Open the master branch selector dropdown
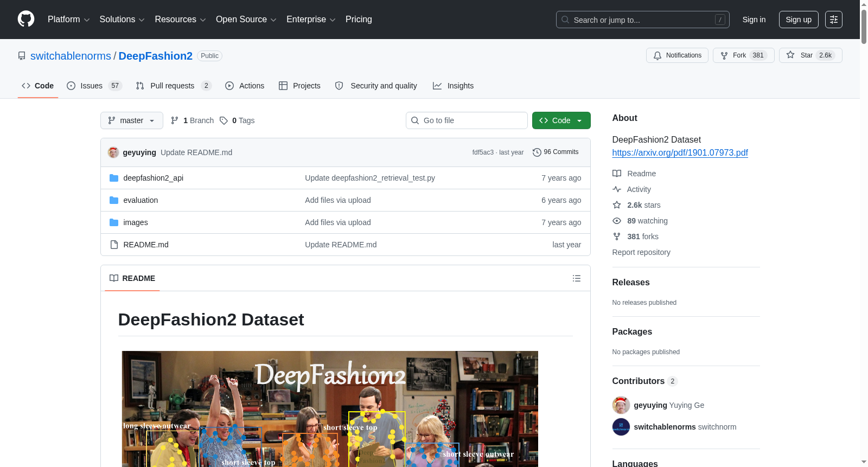This screenshot has width=868, height=467. point(132,120)
